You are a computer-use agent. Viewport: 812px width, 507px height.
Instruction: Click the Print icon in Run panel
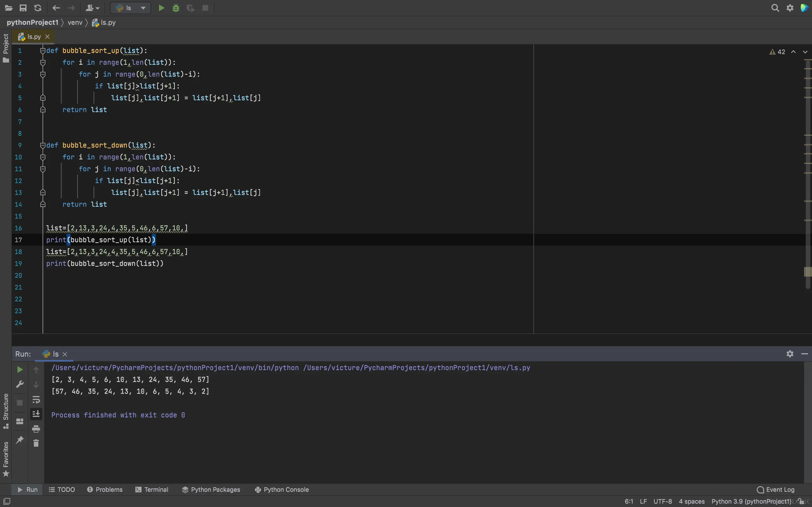(x=36, y=429)
